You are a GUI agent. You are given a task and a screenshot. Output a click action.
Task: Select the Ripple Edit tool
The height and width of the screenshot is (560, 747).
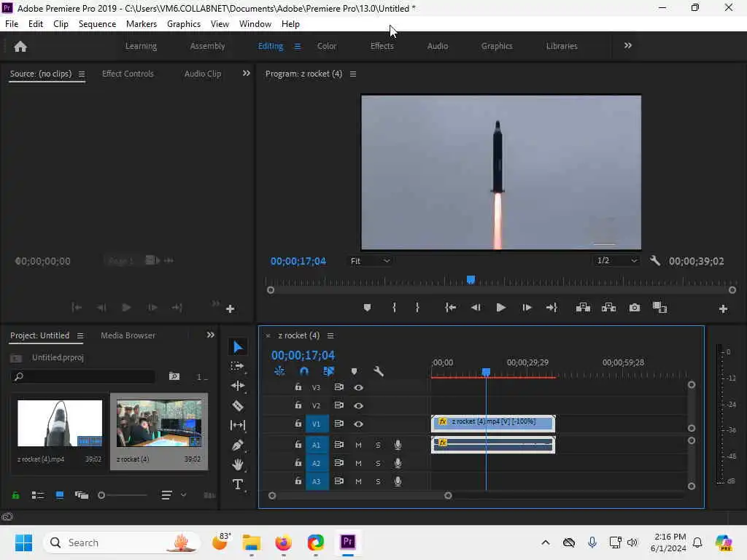pos(238,386)
